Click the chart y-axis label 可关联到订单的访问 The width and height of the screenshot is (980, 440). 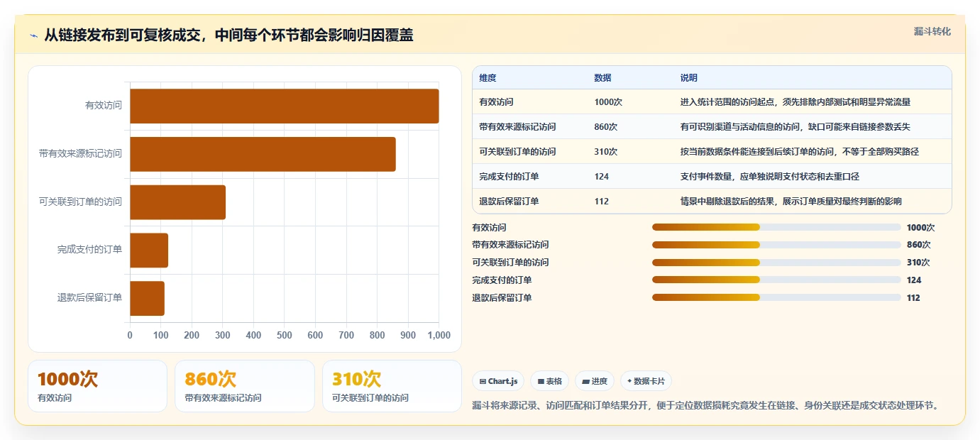(x=81, y=202)
